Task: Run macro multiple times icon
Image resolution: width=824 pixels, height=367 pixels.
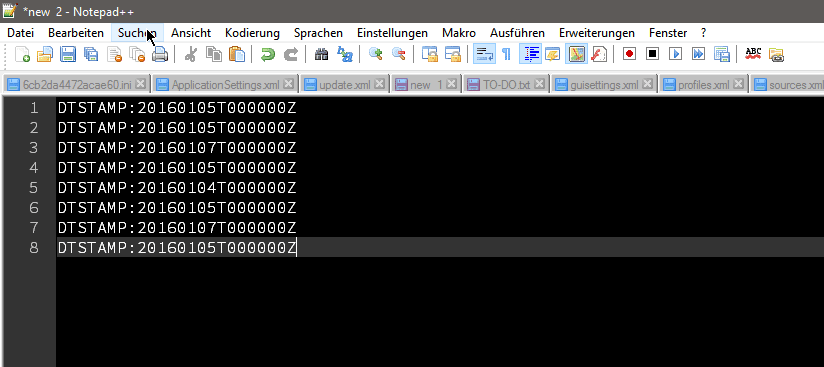Action: coord(698,54)
